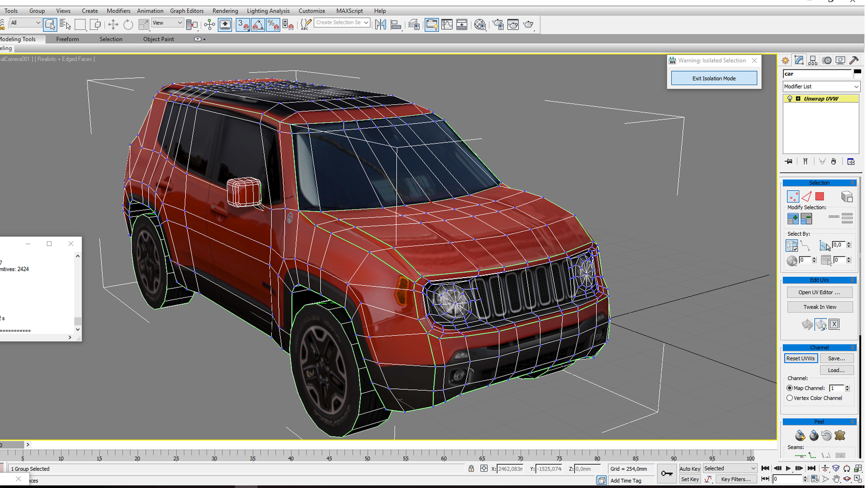Viewport: 868px width, 488px height.
Task: Click the Select and Move tool
Action: coord(113,25)
